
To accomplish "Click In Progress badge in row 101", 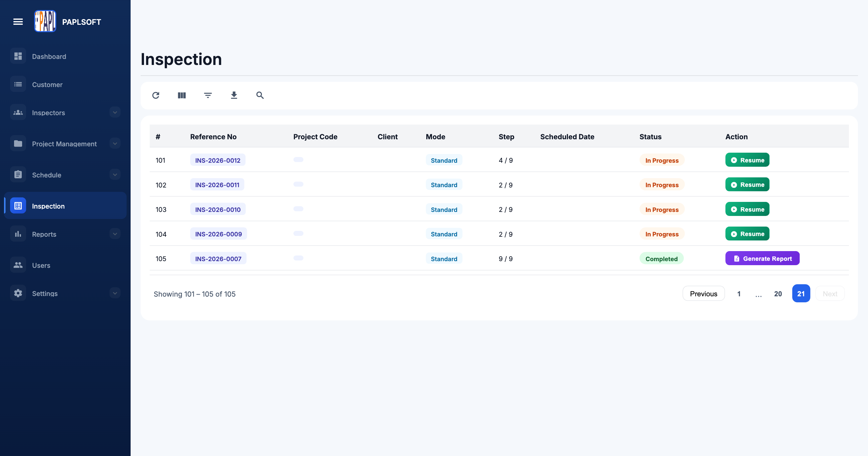I will click(662, 160).
